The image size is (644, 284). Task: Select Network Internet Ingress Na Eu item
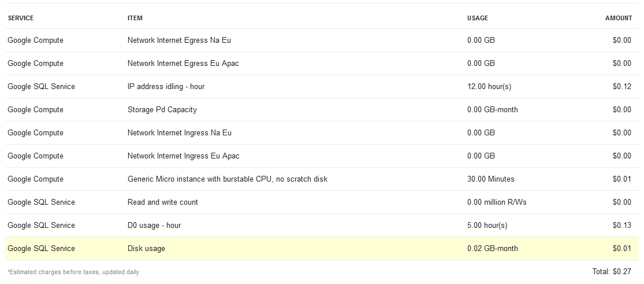(180, 133)
